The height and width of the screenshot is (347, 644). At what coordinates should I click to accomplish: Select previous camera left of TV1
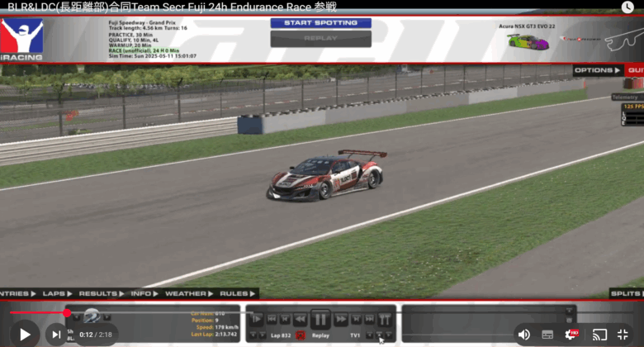(370, 335)
